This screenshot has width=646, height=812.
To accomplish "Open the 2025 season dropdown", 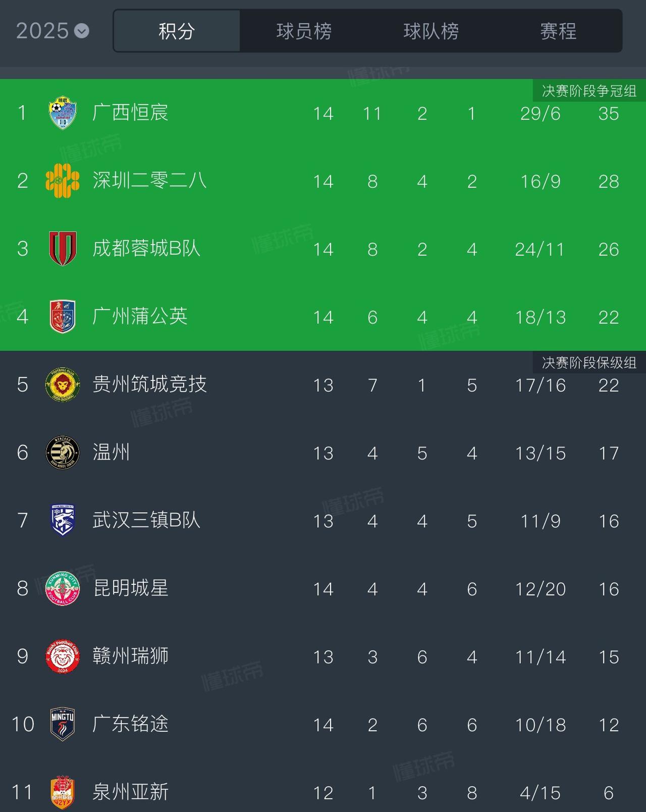I will [x=52, y=31].
